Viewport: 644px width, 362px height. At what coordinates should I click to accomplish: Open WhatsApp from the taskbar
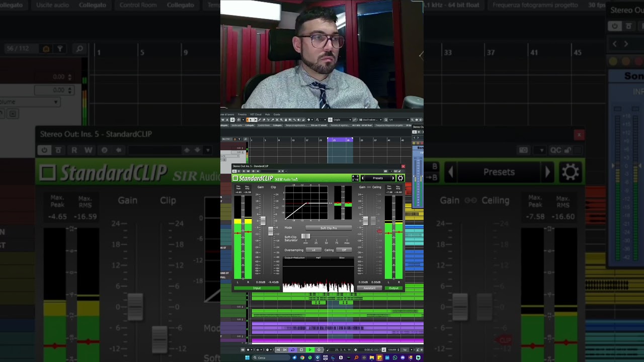[x=395, y=358]
